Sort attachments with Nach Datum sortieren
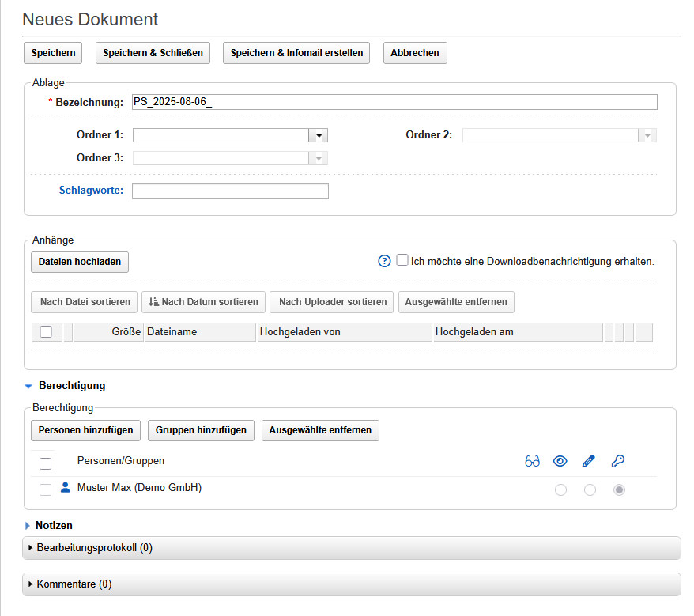694x616 pixels. point(204,302)
